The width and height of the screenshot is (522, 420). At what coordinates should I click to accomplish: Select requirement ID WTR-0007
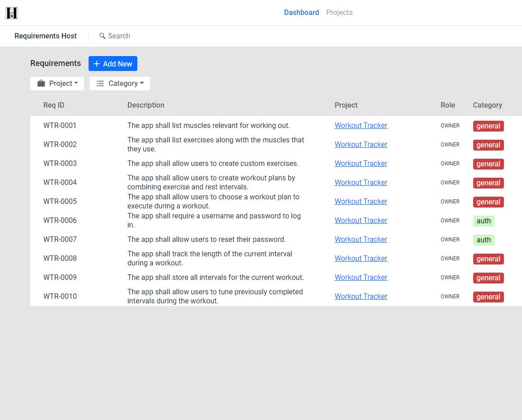tap(60, 239)
